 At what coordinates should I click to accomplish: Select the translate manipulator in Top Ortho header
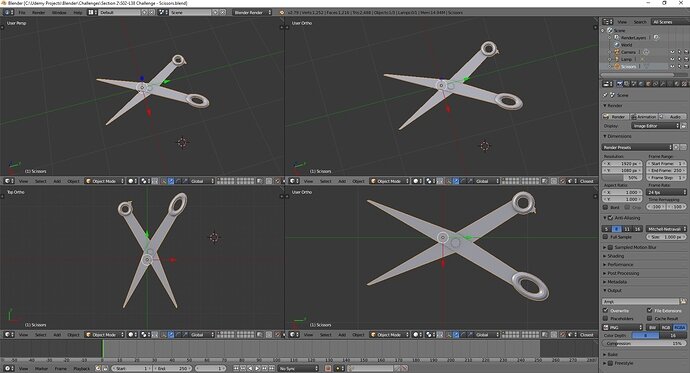(171, 334)
